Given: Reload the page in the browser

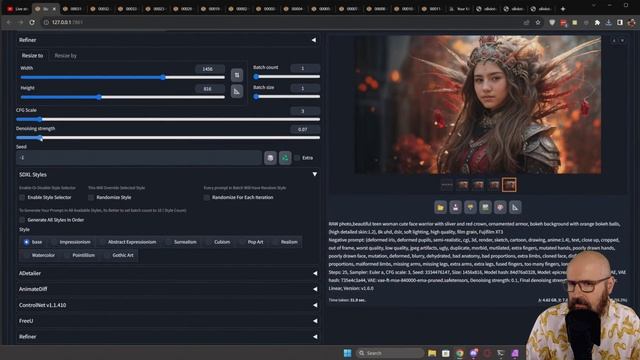Looking at the screenshot, I should pyautogui.click(x=32, y=22).
